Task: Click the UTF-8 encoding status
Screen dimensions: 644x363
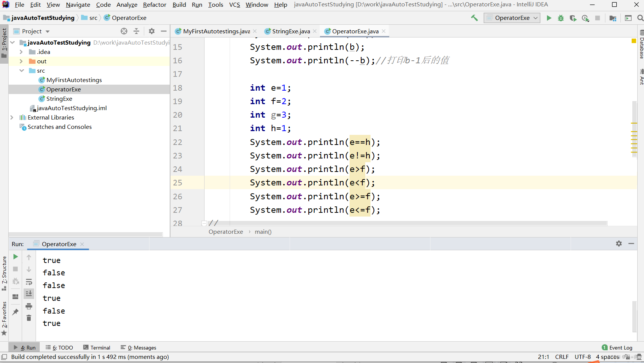Action: 583,357
